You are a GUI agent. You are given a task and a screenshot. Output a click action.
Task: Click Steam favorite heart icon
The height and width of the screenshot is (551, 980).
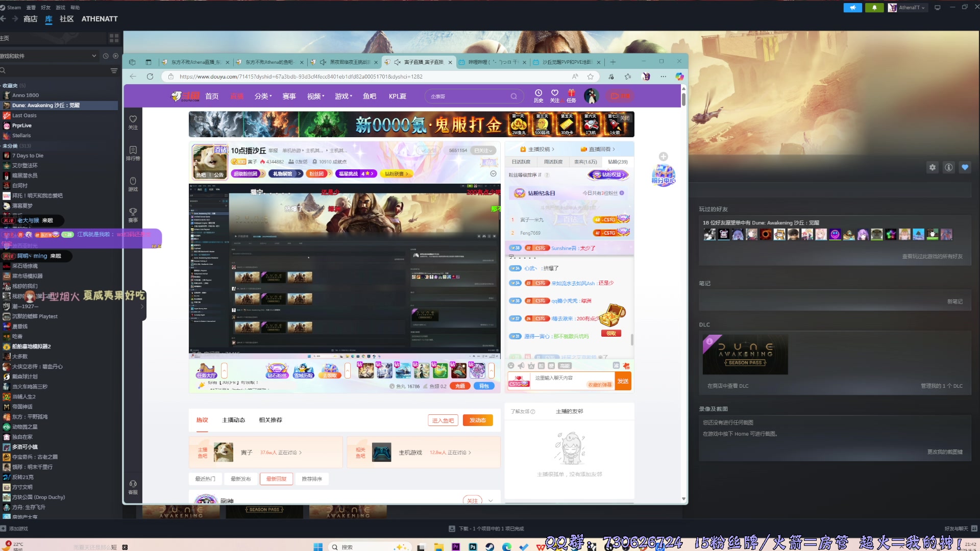965,167
